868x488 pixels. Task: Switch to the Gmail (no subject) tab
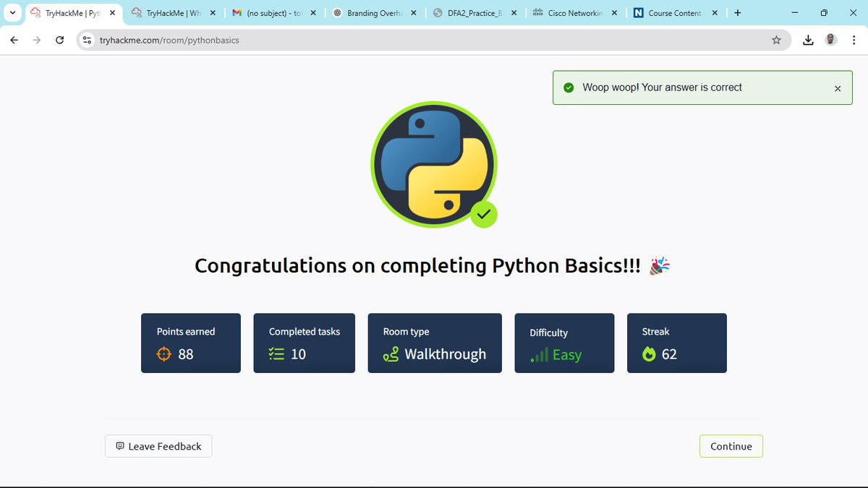[273, 13]
